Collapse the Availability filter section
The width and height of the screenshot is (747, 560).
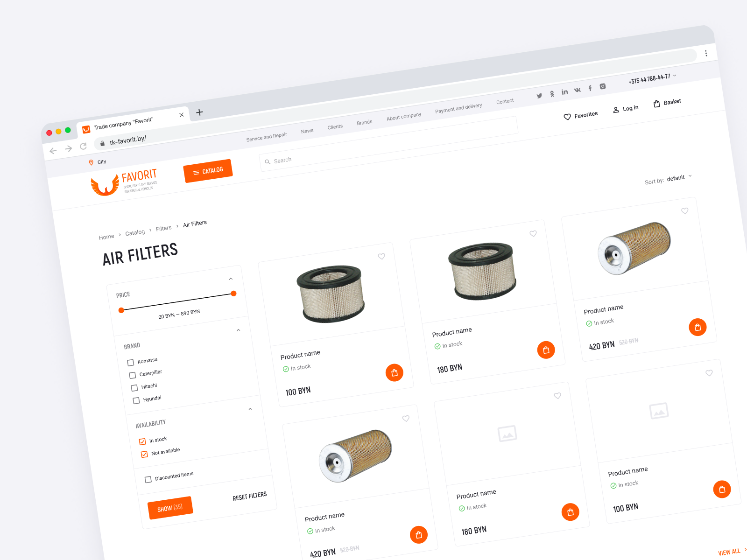(250, 409)
